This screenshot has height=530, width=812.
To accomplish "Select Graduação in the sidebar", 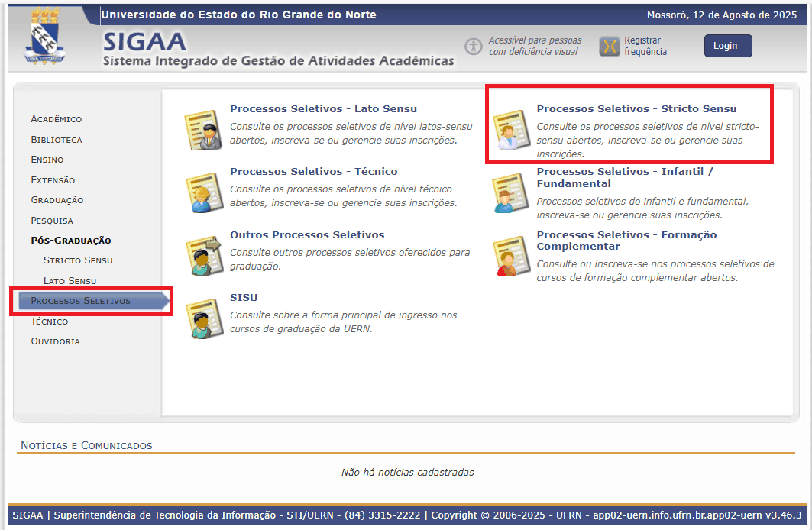I will click(x=57, y=200).
